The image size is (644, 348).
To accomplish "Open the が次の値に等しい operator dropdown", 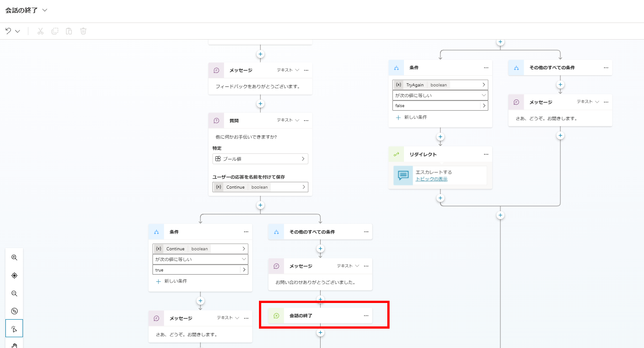I will (x=440, y=95).
